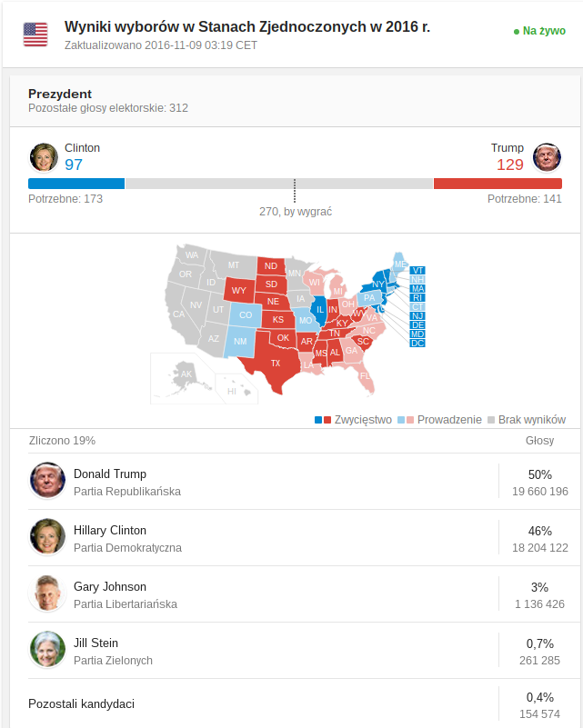Screen dimensions: 583x728
Task: Click the NJ state label box
Action: point(417,316)
